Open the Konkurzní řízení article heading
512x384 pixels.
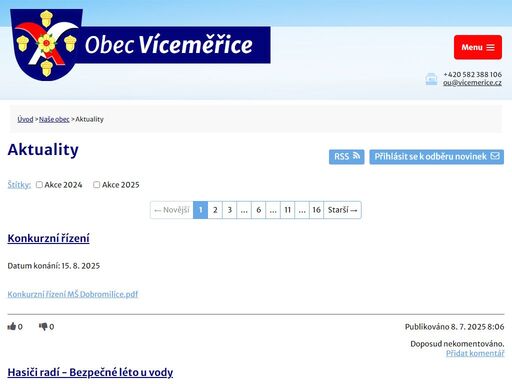(x=48, y=238)
